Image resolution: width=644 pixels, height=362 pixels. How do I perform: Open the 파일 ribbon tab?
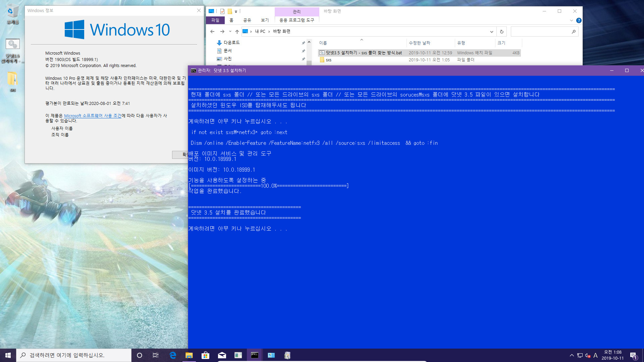coord(215,20)
